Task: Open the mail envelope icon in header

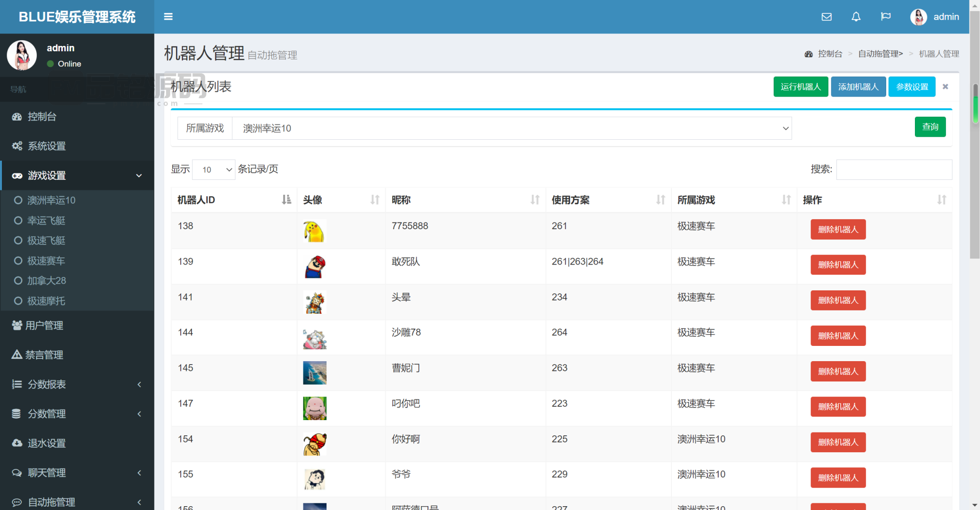Action: 826,17
